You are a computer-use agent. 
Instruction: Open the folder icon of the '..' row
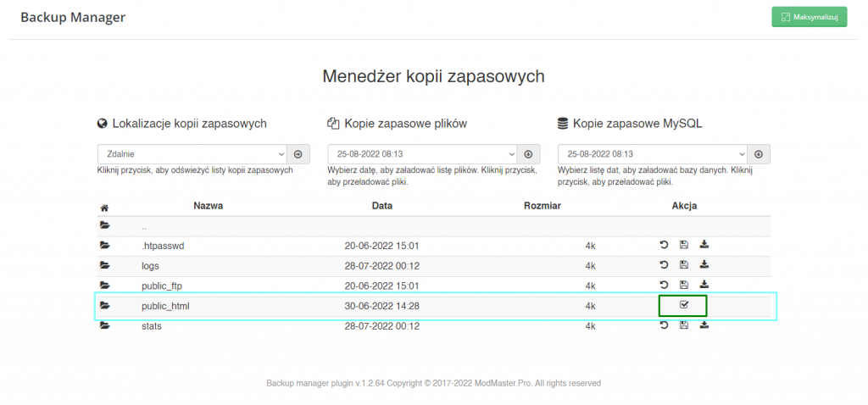click(104, 225)
